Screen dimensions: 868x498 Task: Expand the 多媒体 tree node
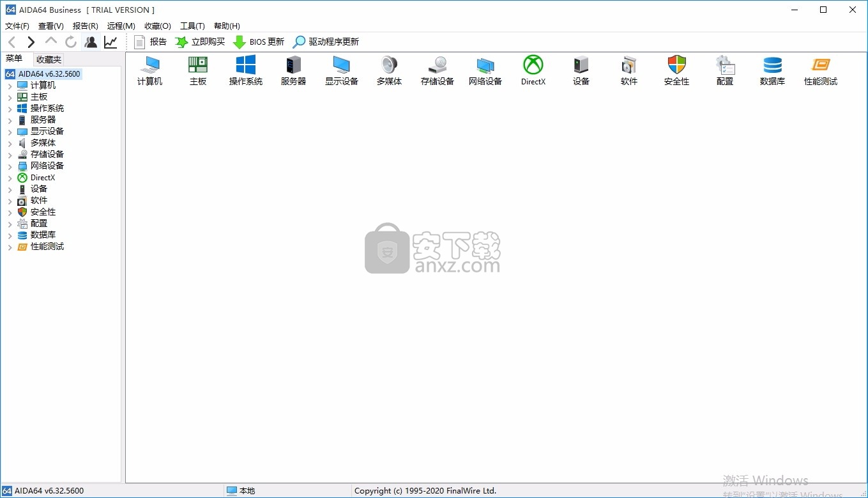click(10, 143)
